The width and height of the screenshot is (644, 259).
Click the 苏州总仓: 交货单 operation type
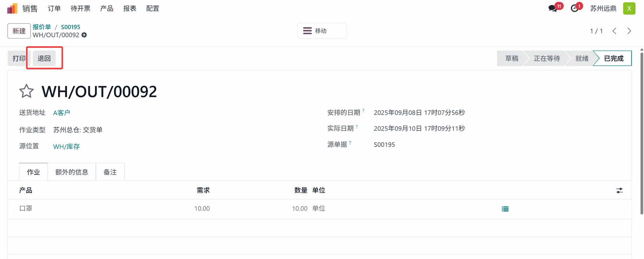click(x=78, y=130)
